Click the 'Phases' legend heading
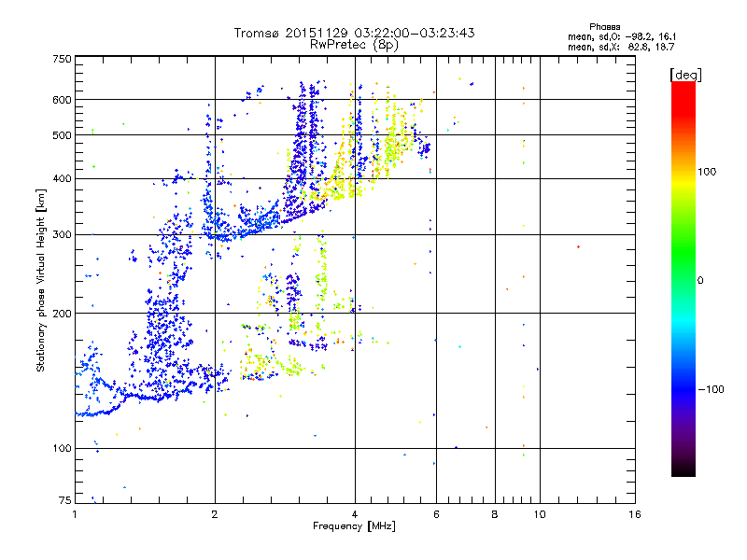 [x=604, y=27]
